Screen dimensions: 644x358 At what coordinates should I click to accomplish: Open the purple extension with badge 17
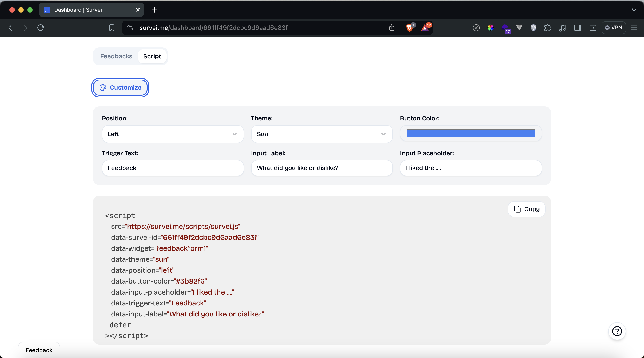pos(506,28)
